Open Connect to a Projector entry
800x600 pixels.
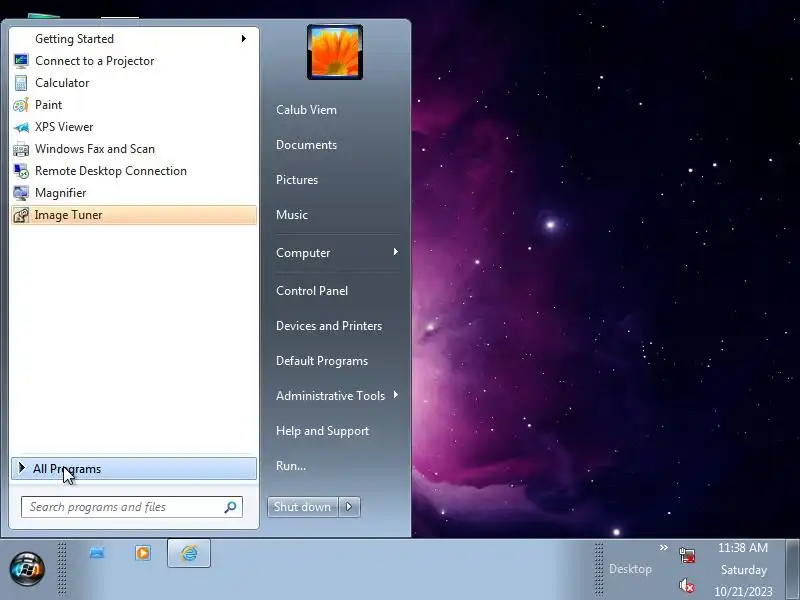(94, 61)
